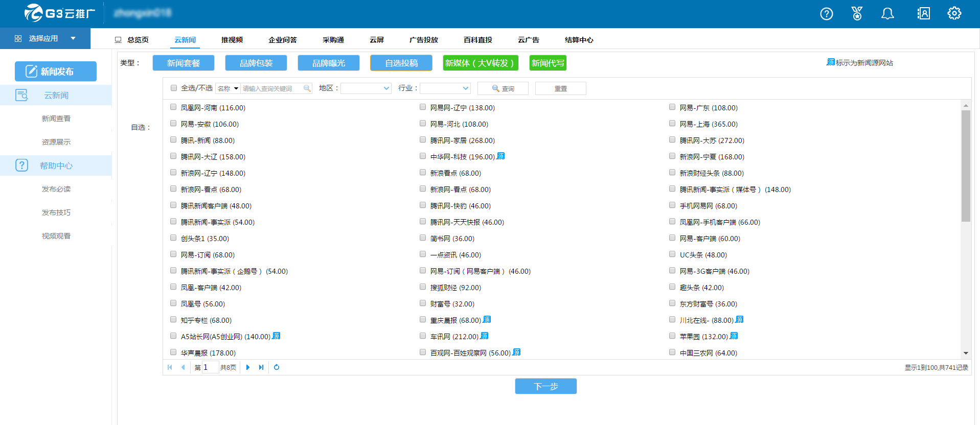The image size is (980, 425).
Task: Open the 地区 region dropdown
Action: (x=366, y=88)
